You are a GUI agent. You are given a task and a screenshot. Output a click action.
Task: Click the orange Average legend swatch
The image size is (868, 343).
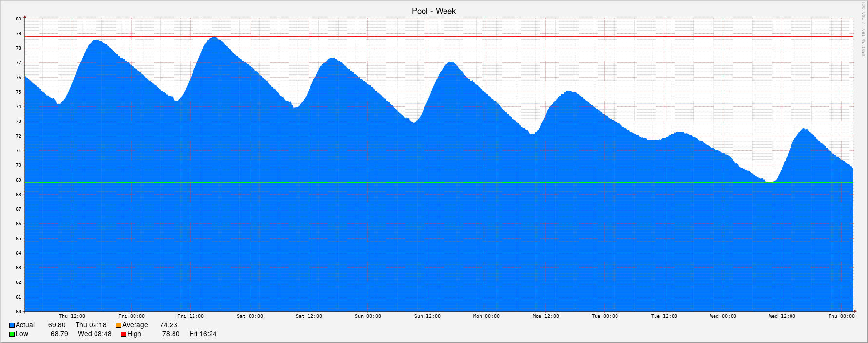(x=118, y=325)
